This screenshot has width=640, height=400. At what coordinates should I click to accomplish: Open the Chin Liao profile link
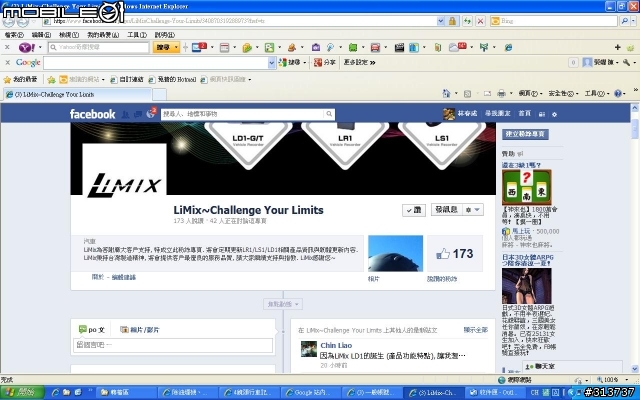tap(336, 345)
